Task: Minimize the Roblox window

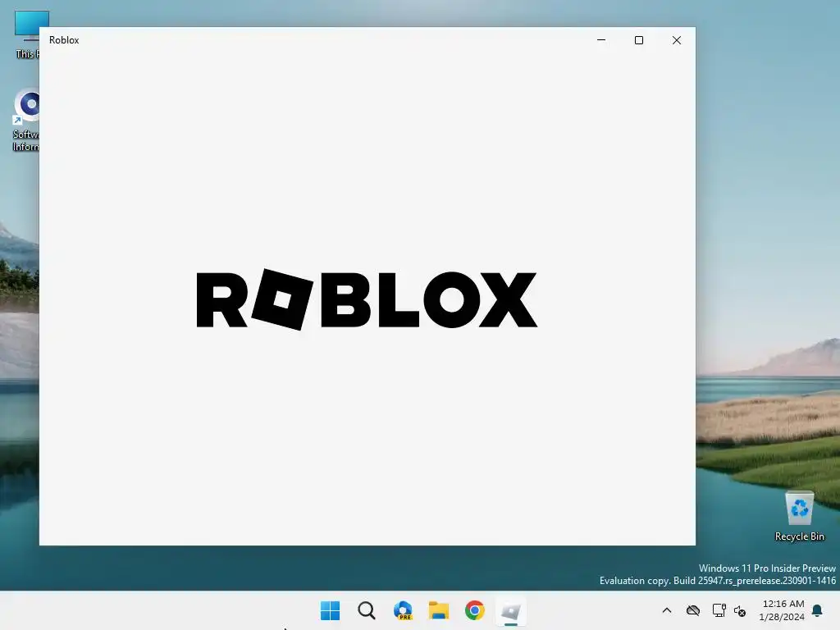Action: pos(601,40)
